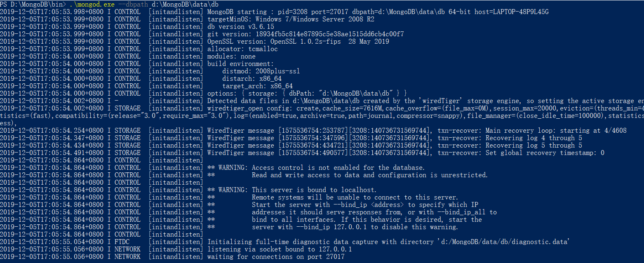Screen dimensions: 644x263
Task: Click the 'Set global recovery timestamp: 0' text
Action: 545,153
